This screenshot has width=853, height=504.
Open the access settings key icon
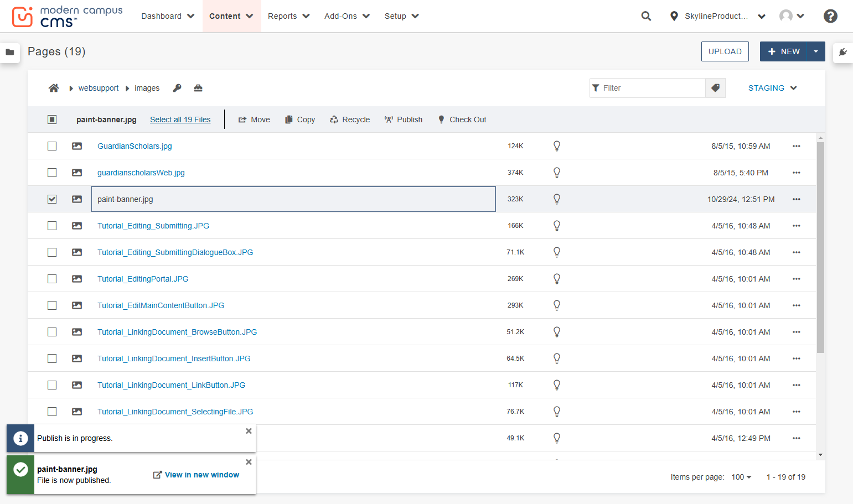[x=177, y=88]
